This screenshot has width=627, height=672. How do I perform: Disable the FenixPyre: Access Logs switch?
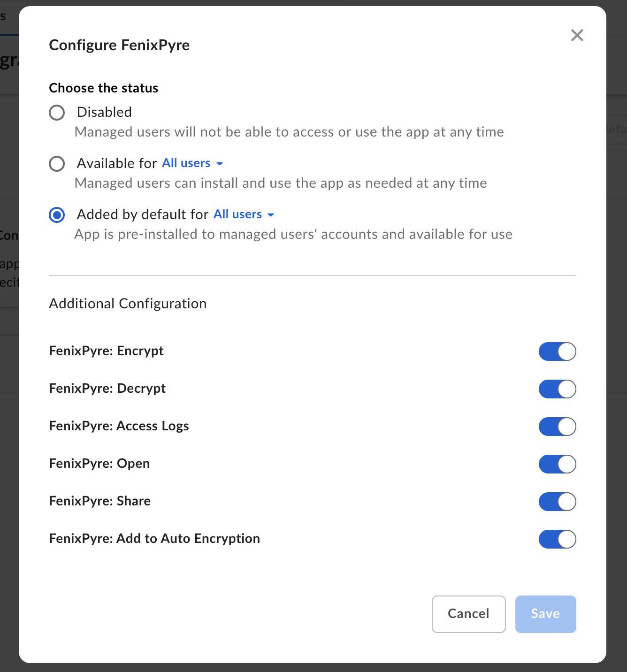pos(557,427)
